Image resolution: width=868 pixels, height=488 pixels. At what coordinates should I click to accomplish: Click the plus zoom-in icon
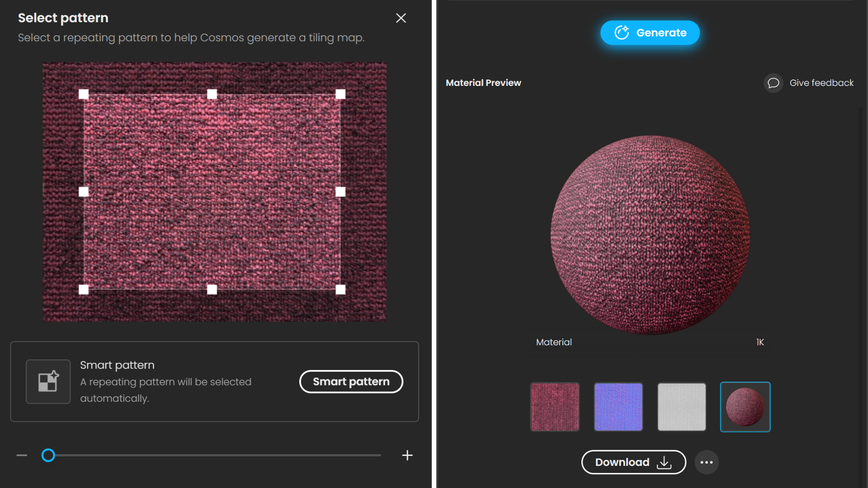click(407, 455)
